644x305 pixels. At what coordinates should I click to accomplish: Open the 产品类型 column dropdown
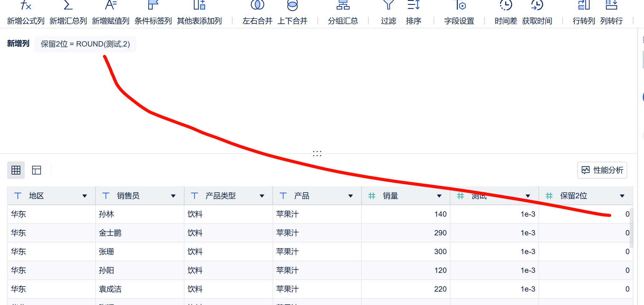262,196
